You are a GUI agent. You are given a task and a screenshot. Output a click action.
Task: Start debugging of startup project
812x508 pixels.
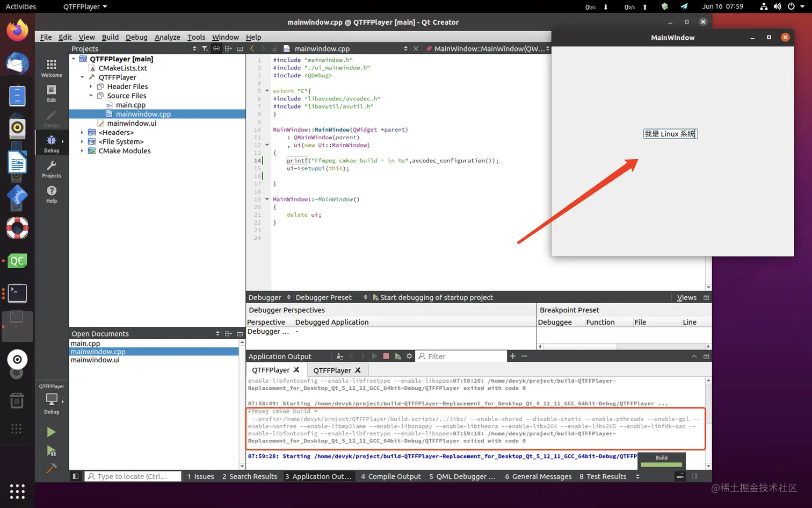point(433,297)
